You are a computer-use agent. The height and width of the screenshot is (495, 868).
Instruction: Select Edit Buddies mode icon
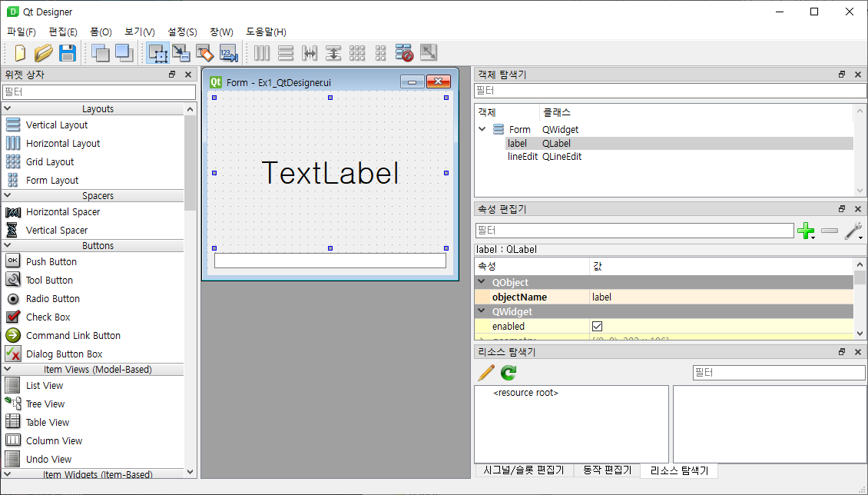[204, 53]
